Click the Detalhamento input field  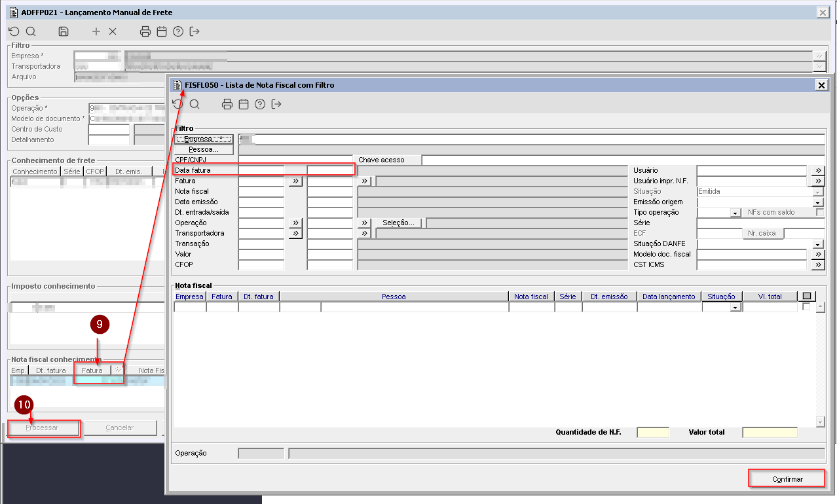click(109, 139)
